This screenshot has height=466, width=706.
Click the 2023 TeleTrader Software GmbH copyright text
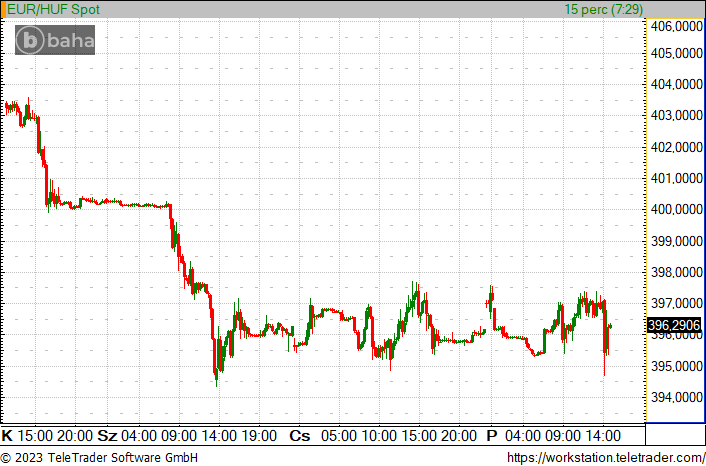click(x=99, y=458)
